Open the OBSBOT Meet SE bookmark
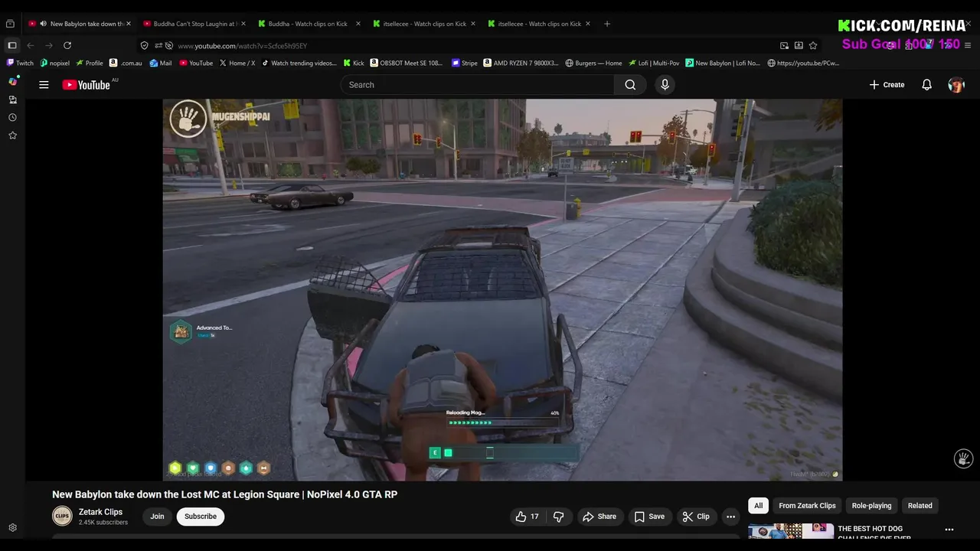The image size is (980, 551). (x=407, y=64)
